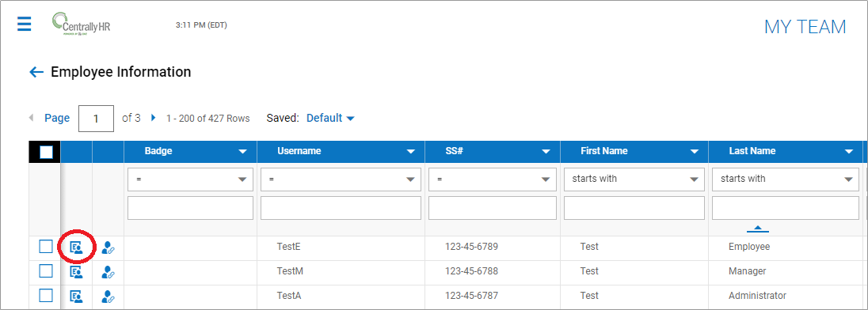The width and height of the screenshot is (868, 310).
Task: Click the 3:11 PM (EDT) time text
Action: (201, 25)
